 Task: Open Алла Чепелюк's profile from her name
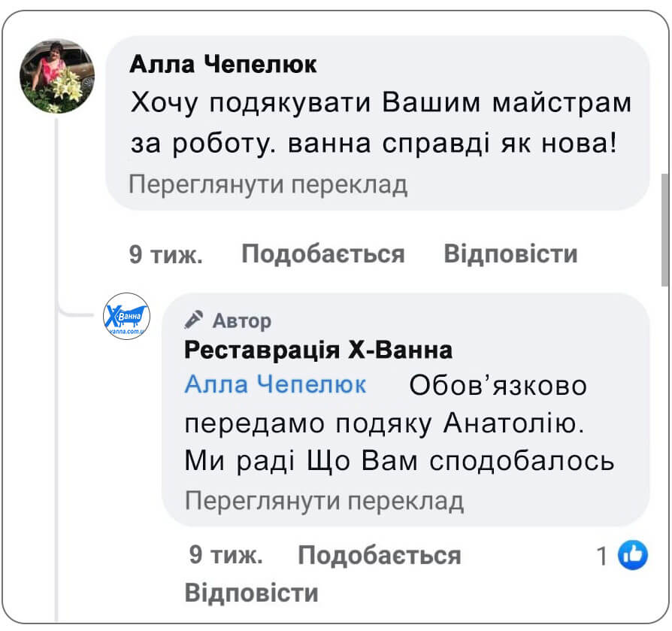click(223, 65)
